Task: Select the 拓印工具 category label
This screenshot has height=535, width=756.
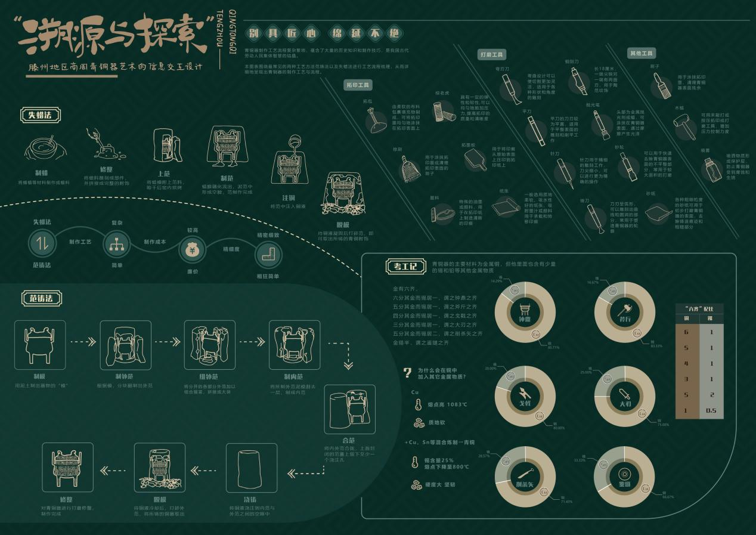Action: click(359, 85)
